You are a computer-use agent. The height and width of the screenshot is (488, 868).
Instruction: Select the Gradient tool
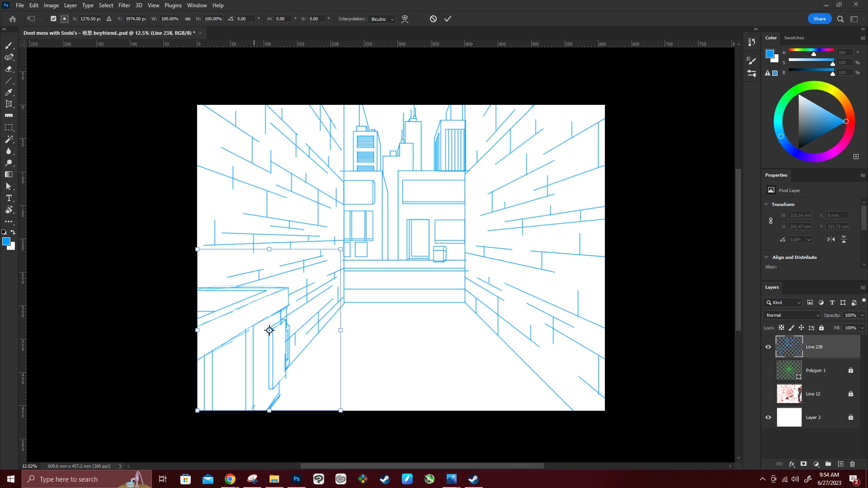pos(9,174)
